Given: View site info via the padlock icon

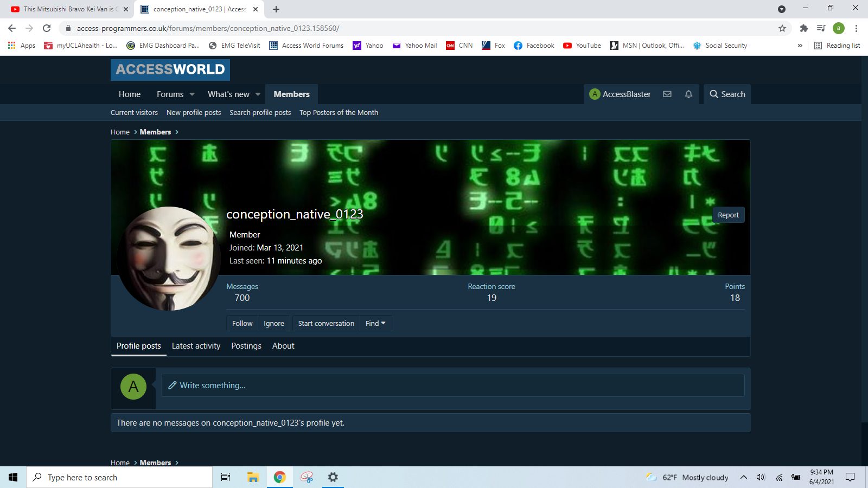Looking at the screenshot, I should pos(68,28).
